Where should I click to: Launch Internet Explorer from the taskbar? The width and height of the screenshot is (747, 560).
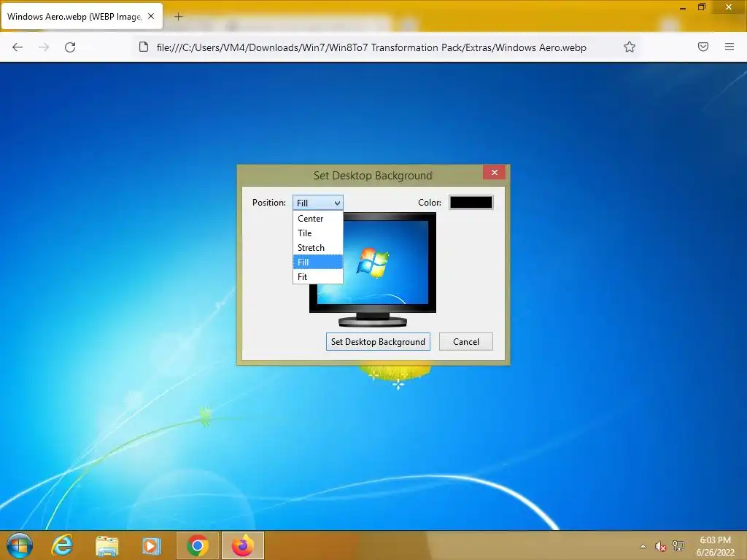[x=63, y=545]
